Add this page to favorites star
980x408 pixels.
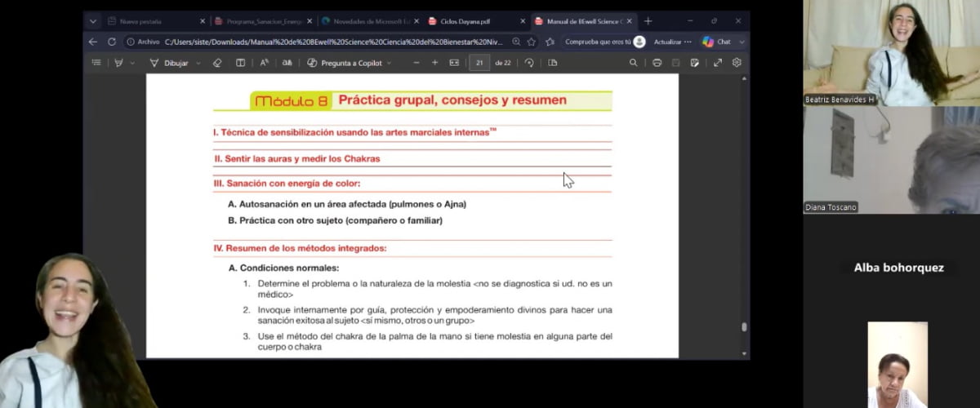[x=532, y=42]
